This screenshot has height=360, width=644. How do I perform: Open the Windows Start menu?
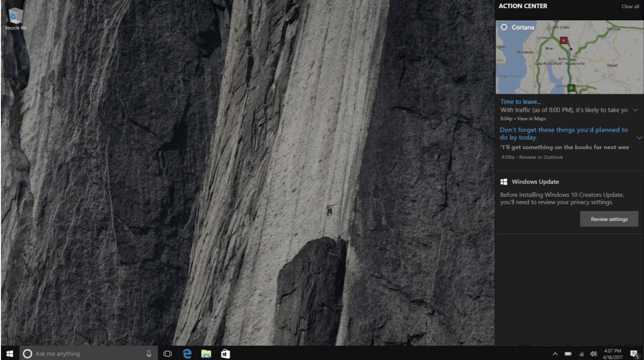[9, 354]
